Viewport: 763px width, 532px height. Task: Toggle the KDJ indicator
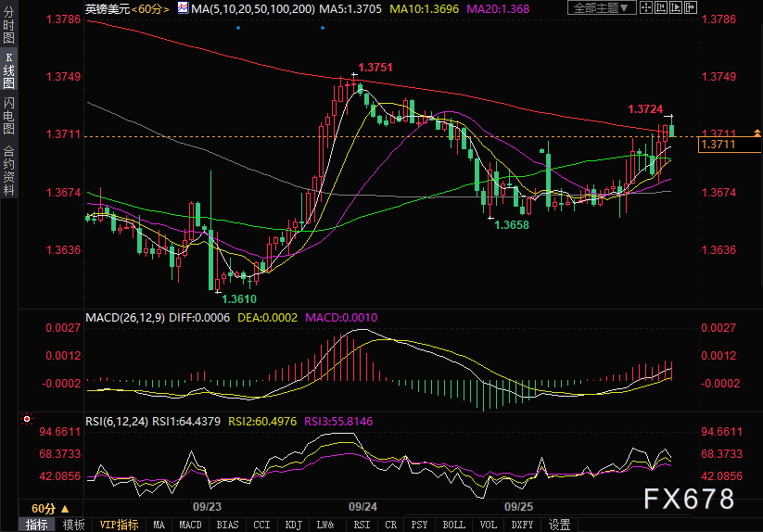(x=293, y=525)
